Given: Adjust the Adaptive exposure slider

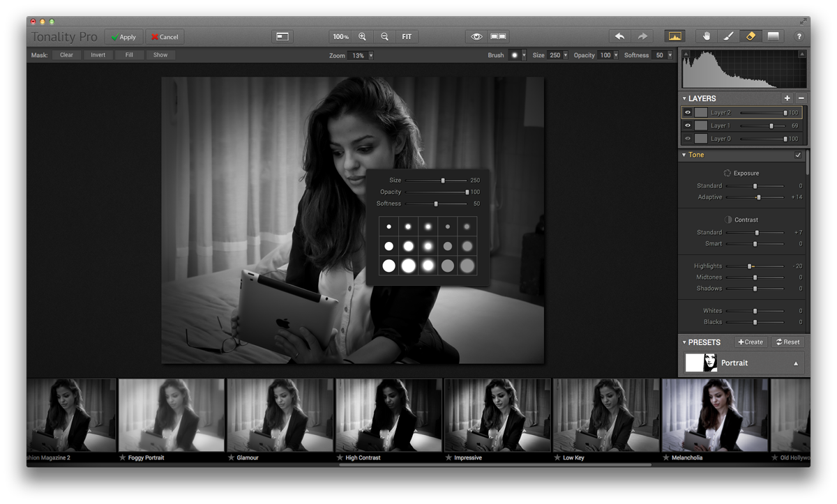Looking at the screenshot, I should coord(755,197).
